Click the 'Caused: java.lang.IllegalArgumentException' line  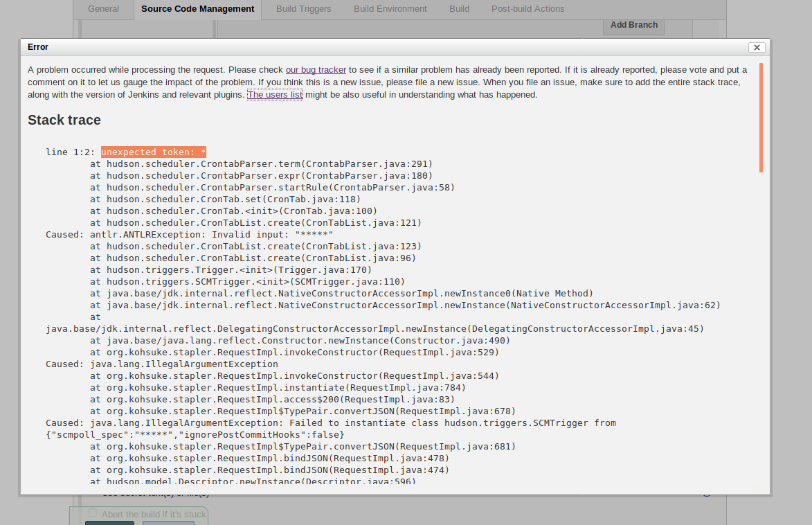click(x=162, y=364)
